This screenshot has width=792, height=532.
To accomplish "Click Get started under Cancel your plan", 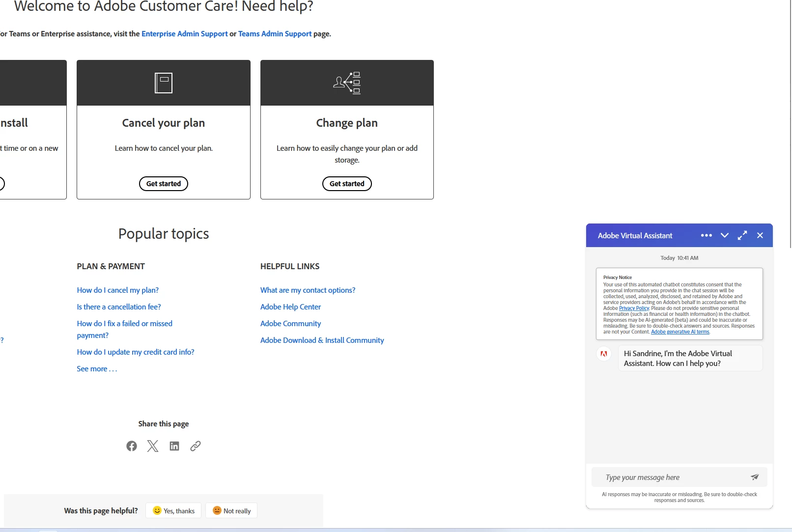I will point(164,184).
